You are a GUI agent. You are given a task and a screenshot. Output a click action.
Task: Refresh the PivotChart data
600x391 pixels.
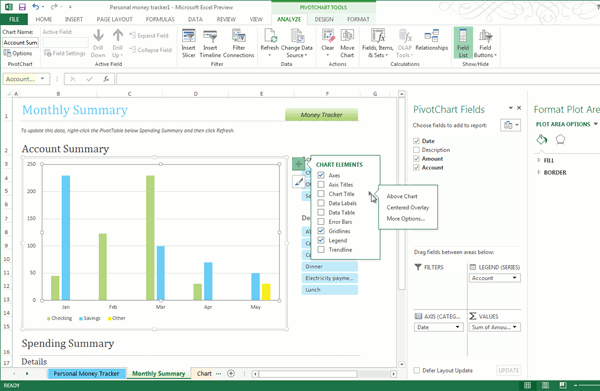[x=270, y=43]
